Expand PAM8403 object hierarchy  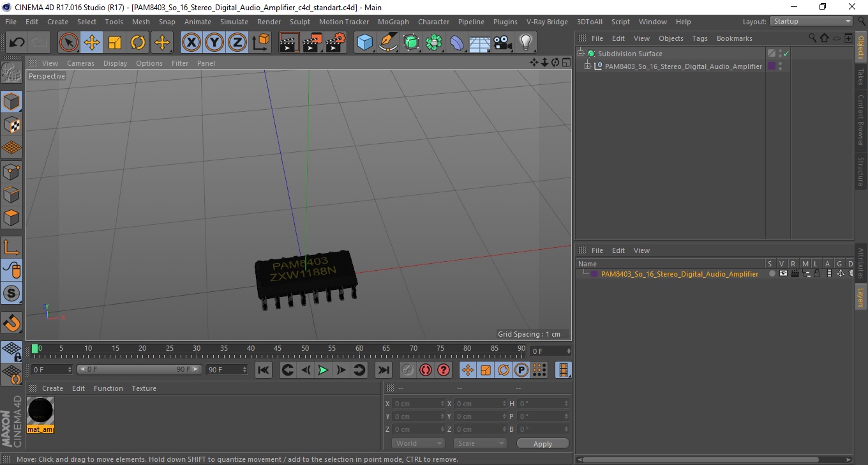(588, 66)
